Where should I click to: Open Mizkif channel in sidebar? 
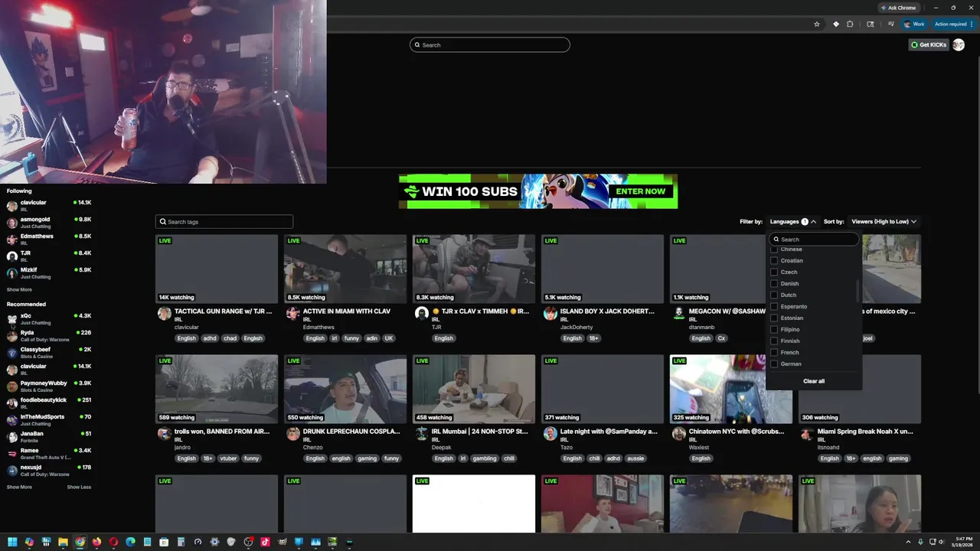[49, 273]
